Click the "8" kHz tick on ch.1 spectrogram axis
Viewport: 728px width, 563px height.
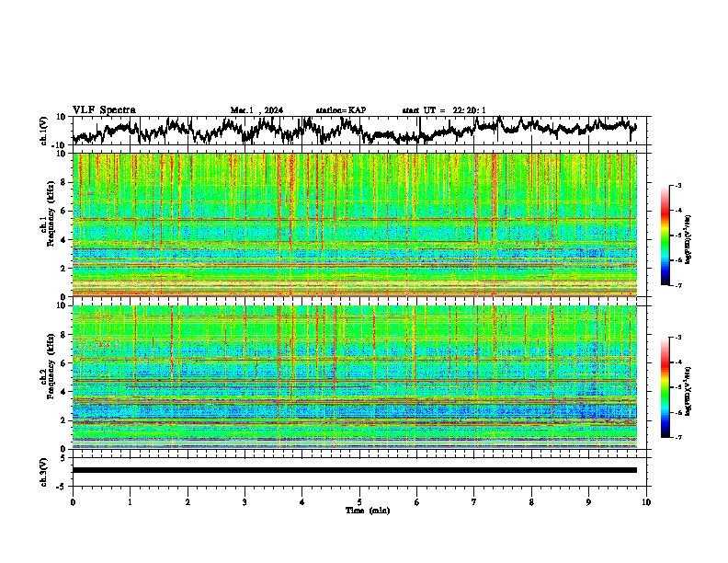tap(63, 182)
